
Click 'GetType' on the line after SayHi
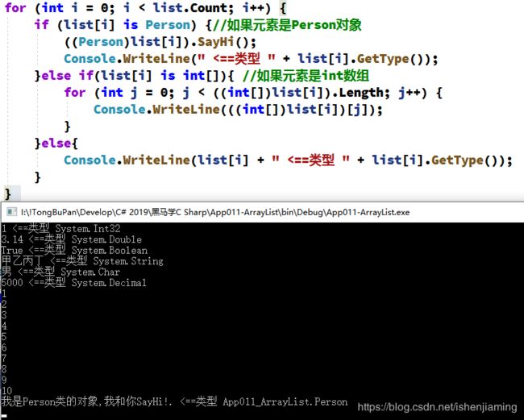point(383,59)
